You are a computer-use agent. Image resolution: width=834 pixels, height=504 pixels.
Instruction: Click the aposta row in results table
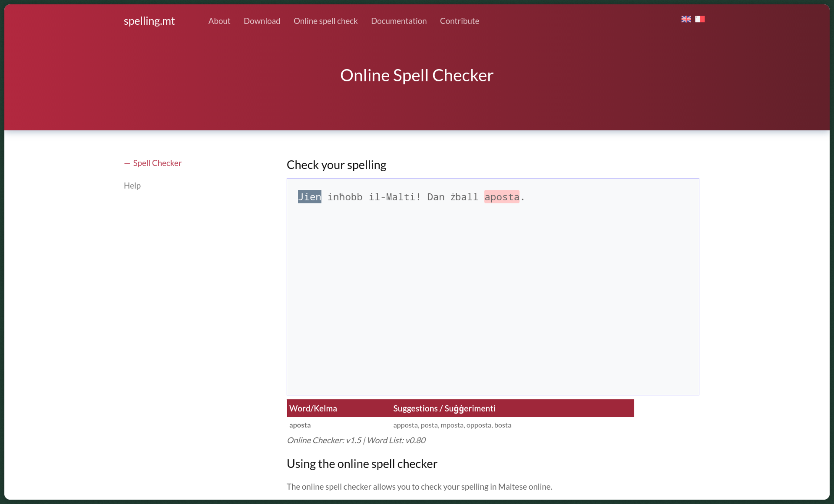300,425
